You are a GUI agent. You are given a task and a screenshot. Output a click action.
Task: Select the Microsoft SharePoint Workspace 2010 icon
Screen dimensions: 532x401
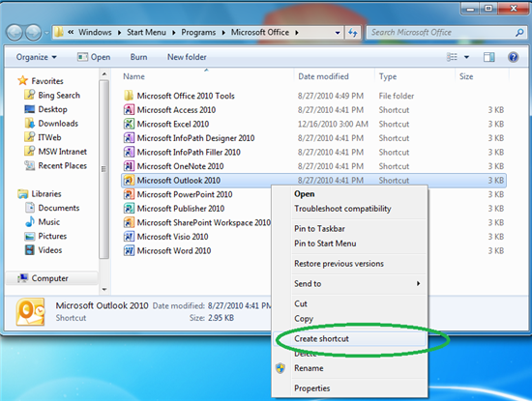pyautogui.click(x=129, y=222)
